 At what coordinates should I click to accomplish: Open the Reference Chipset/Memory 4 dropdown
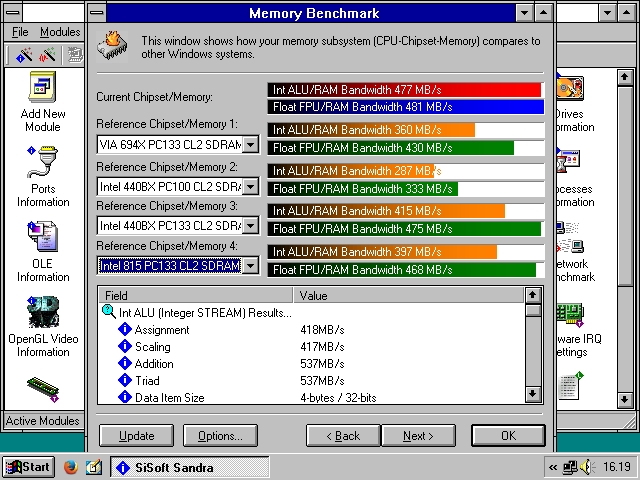pyautogui.click(x=251, y=266)
